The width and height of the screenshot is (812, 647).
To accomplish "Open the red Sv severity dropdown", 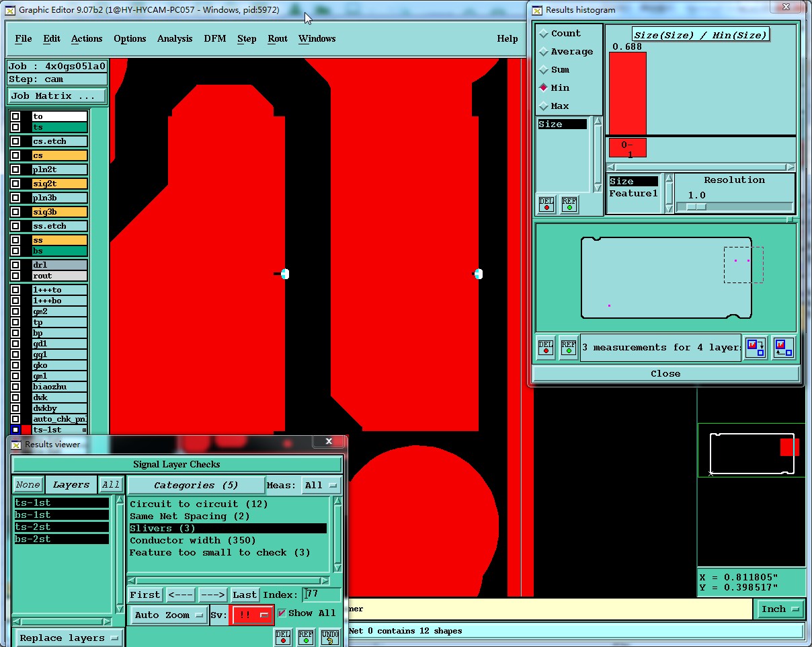I will click(x=252, y=615).
